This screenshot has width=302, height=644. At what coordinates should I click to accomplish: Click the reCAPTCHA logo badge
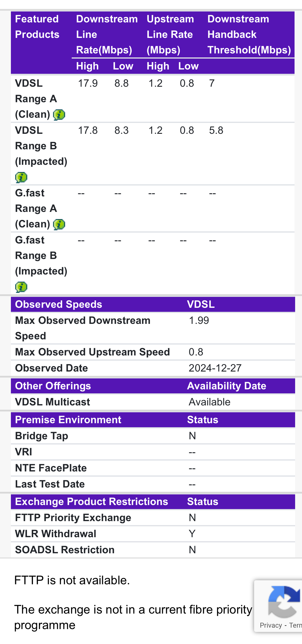click(x=284, y=602)
